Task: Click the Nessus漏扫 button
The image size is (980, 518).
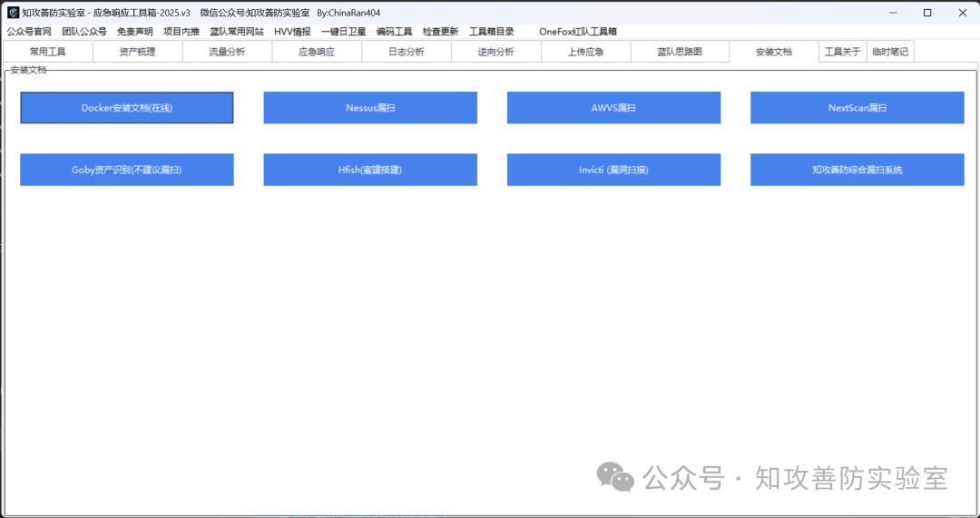Action: pyautogui.click(x=370, y=107)
